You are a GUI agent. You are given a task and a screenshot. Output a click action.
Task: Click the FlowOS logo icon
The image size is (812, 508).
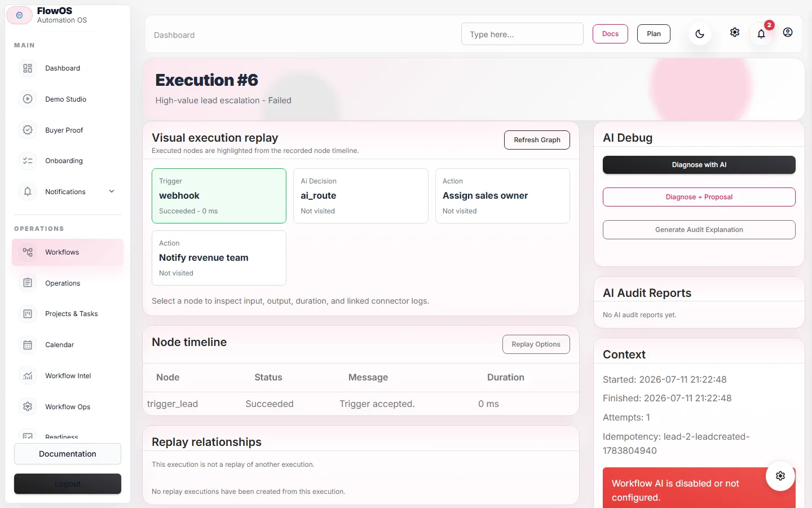(19, 15)
